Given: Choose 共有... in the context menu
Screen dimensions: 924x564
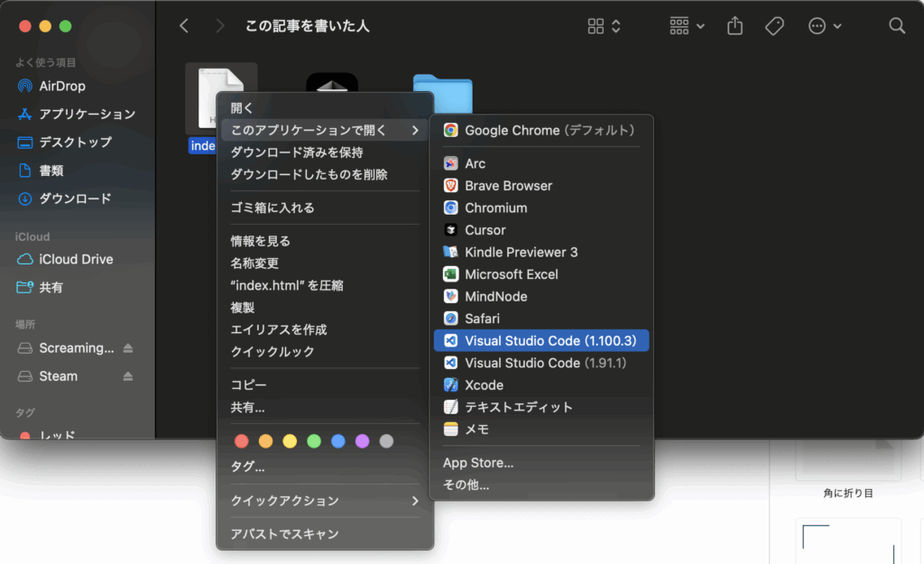Looking at the screenshot, I should coord(325,407).
